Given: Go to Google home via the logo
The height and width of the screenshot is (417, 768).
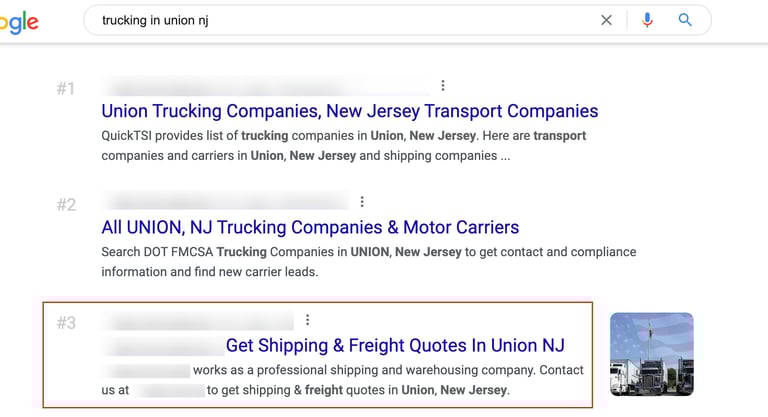Looking at the screenshot, I should pos(19,22).
